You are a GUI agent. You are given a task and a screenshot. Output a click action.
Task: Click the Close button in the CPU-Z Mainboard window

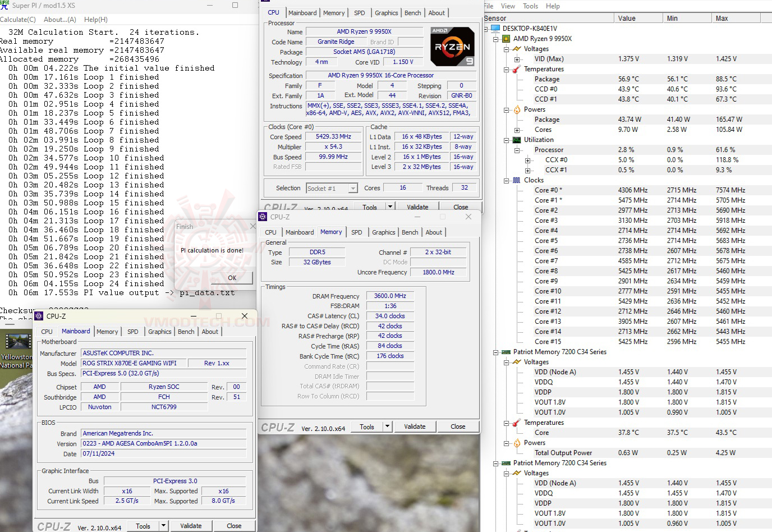tap(234, 526)
